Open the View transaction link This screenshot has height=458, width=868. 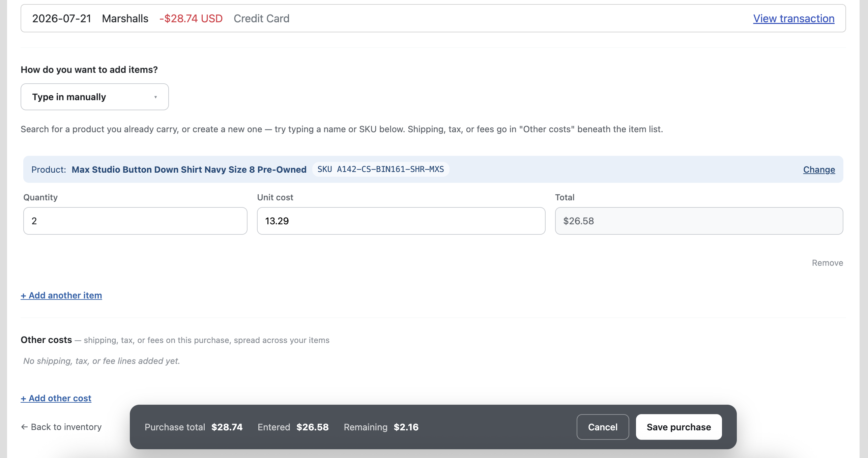[794, 19]
